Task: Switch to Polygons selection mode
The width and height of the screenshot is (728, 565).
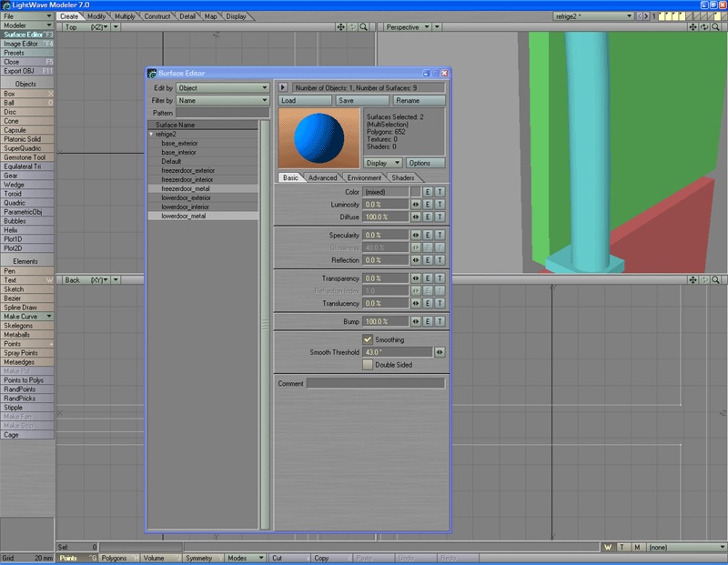Action: (x=119, y=558)
